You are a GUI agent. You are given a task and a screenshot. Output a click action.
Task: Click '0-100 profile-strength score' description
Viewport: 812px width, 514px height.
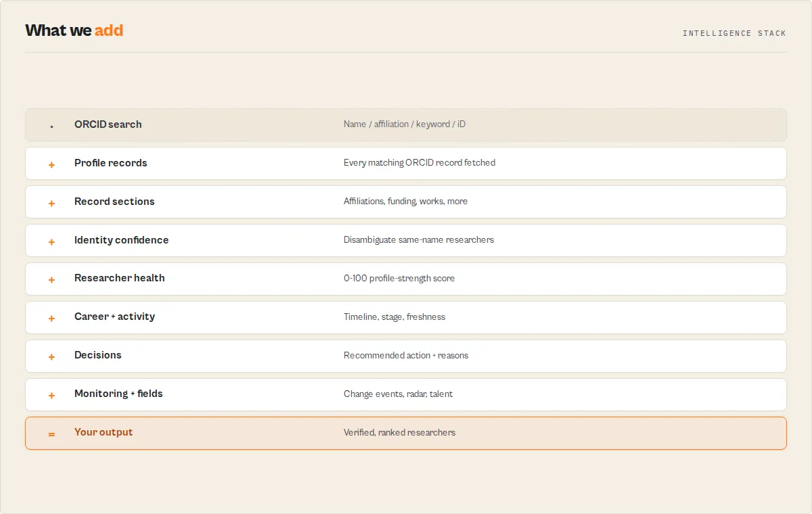399,278
